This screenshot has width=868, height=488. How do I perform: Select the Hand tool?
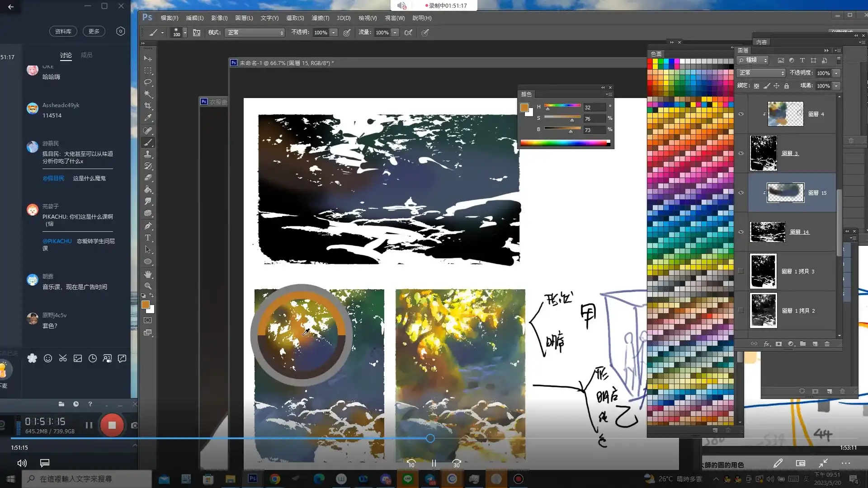point(148,274)
